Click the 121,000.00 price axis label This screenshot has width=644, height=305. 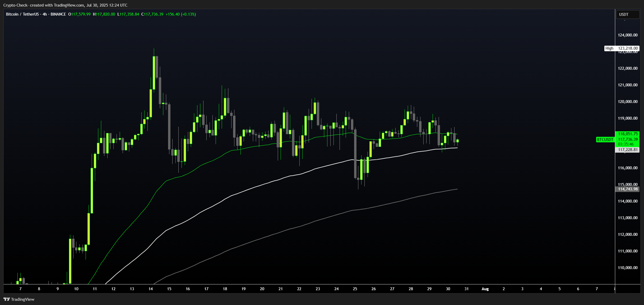tap(628, 85)
